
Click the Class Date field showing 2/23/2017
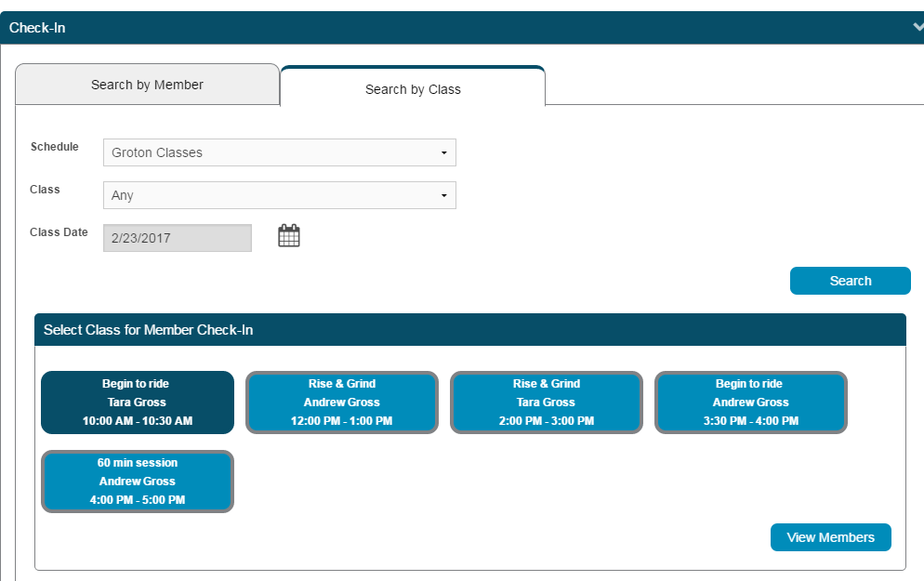177,238
